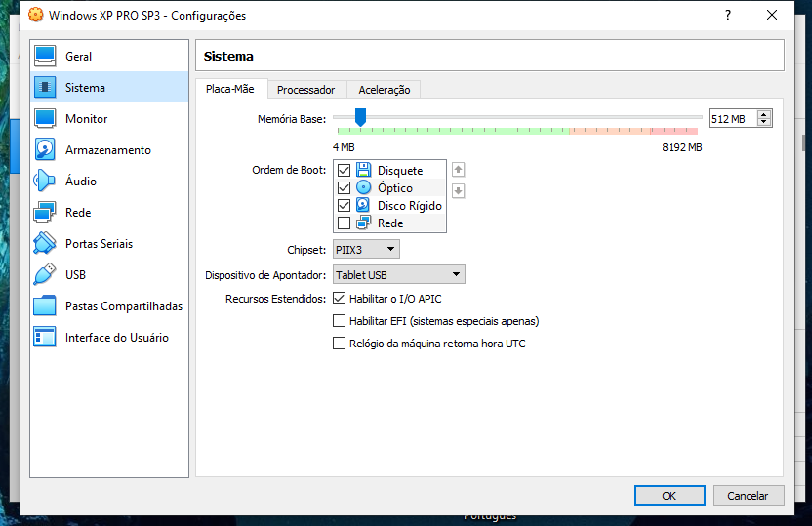The image size is (812, 526).
Task: Toggle Disco Rígido boot checkbox
Action: click(x=344, y=206)
